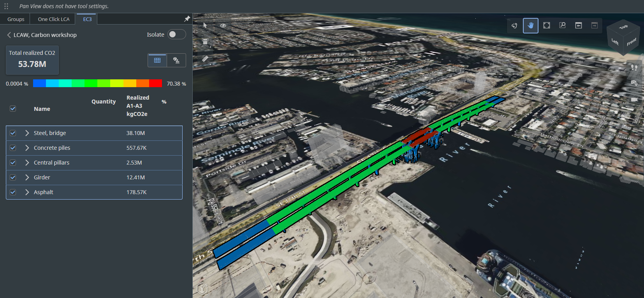The image size is (644, 298).
Task: Expand the Girder row
Action: (27, 177)
